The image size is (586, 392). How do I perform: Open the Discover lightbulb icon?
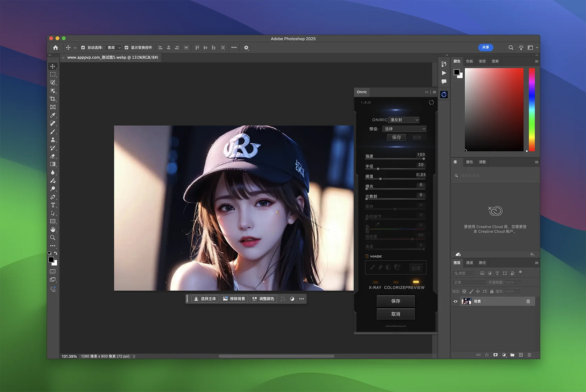click(x=521, y=48)
